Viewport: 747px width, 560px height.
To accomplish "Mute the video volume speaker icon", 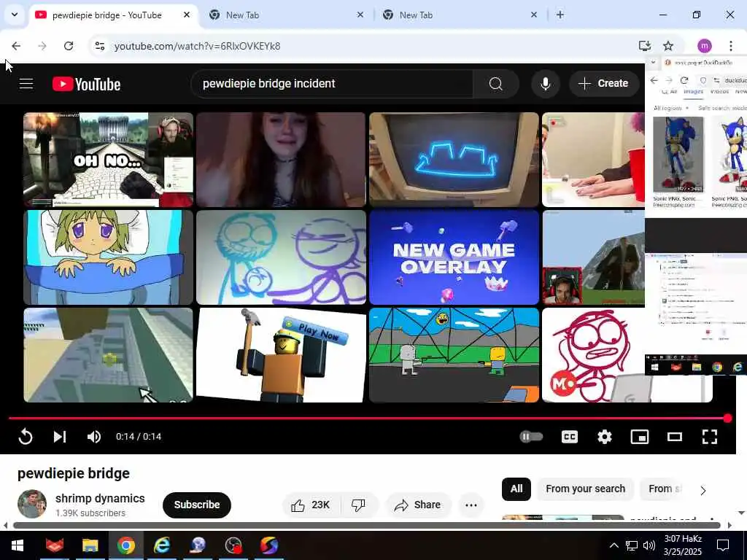I will coord(94,437).
